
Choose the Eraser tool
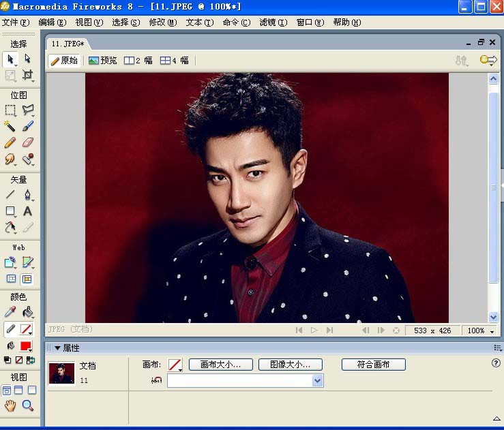(x=28, y=142)
